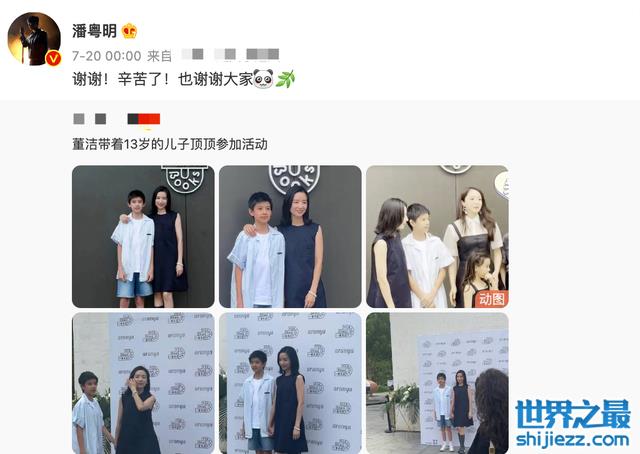Click the post timestamp 7-20 00:00
640x454 pixels.
pyautogui.click(x=107, y=56)
